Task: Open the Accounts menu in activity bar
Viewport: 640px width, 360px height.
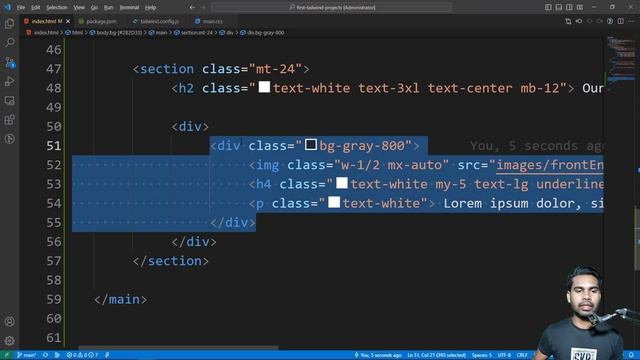Action: pyautogui.click(x=9, y=322)
